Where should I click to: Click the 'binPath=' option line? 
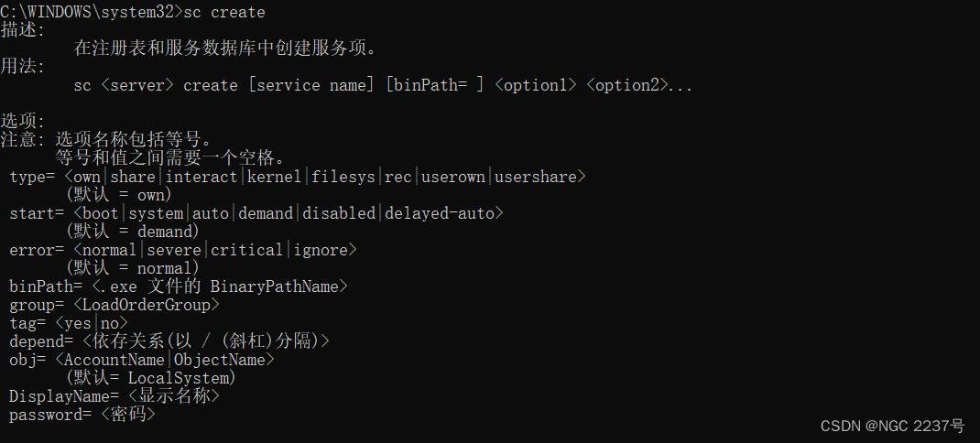(179, 286)
